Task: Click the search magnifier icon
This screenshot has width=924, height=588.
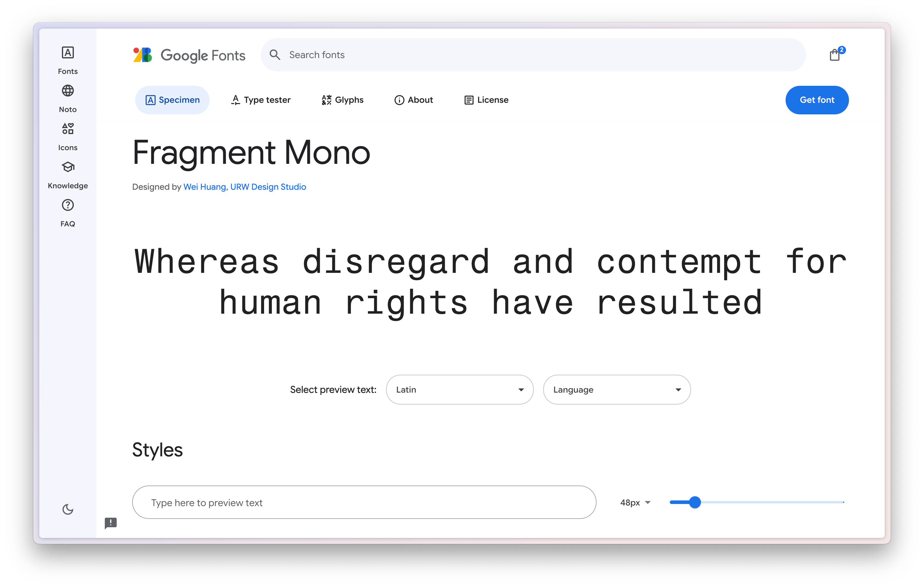Action: pyautogui.click(x=275, y=55)
